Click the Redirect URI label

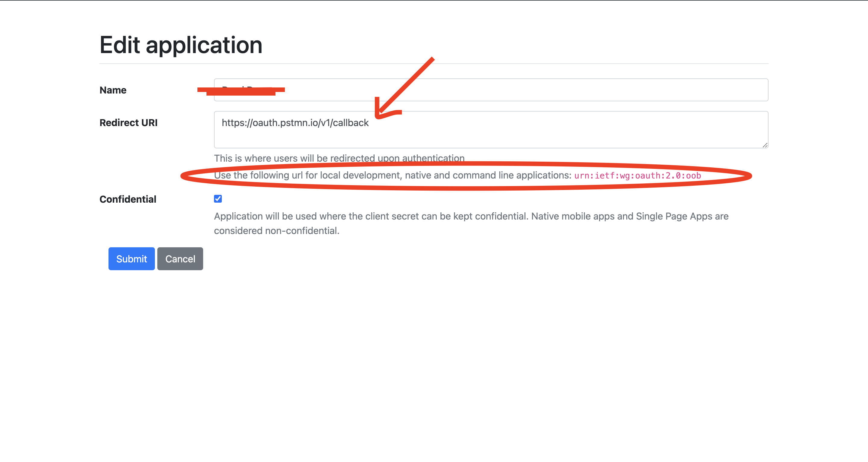128,123
